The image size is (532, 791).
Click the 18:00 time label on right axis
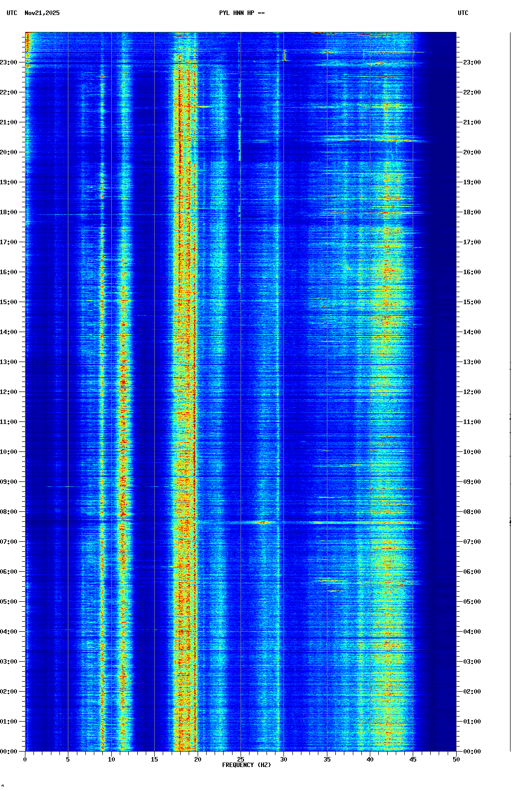[x=472, y=212]
